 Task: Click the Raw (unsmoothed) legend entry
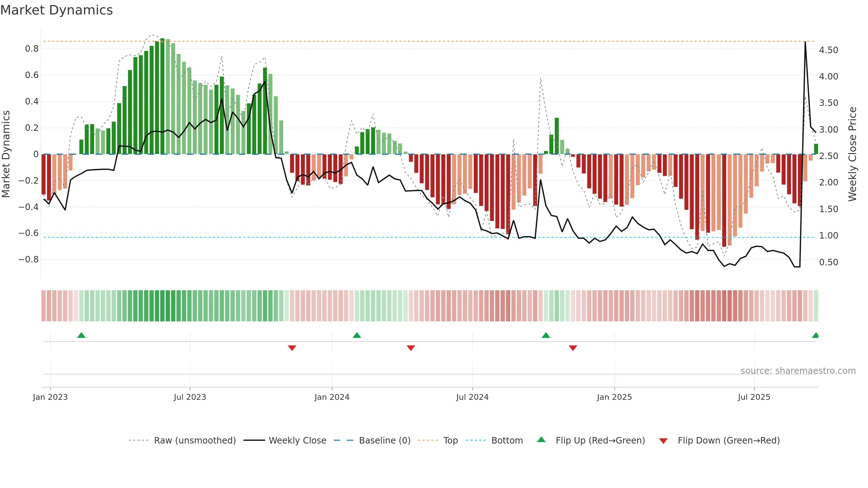182,440
